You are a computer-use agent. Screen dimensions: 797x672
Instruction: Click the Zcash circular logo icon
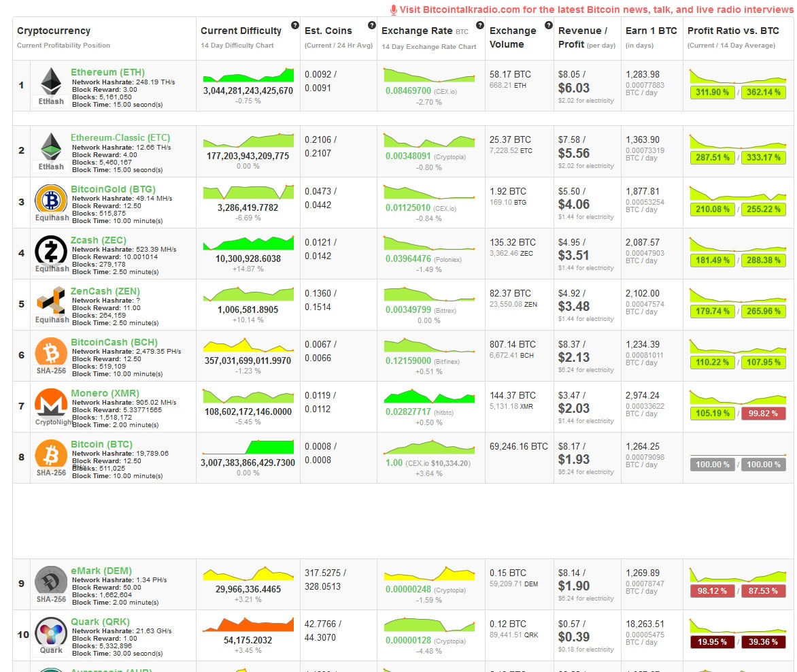click(51, 250)
